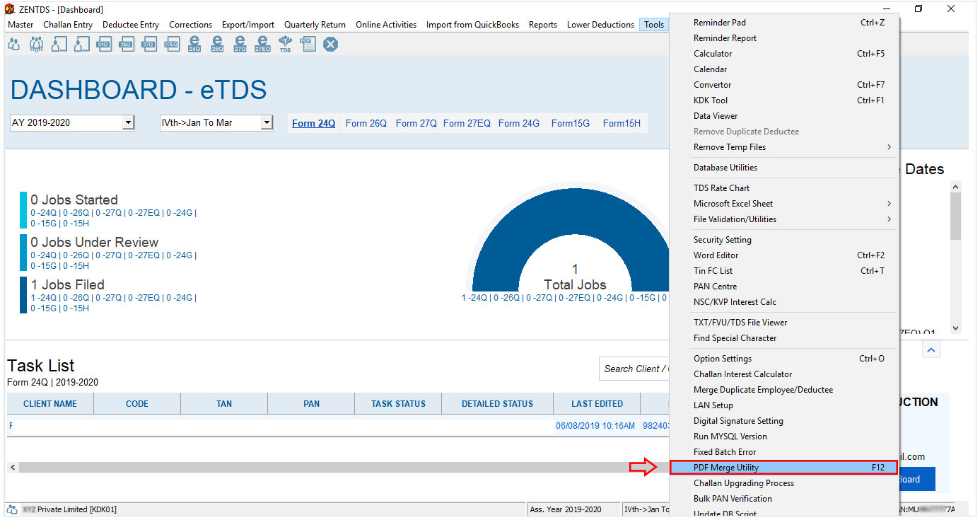This screenshot has height=520, width=980.
Task: Open the Quarterly Return menu
Action: 315,25
